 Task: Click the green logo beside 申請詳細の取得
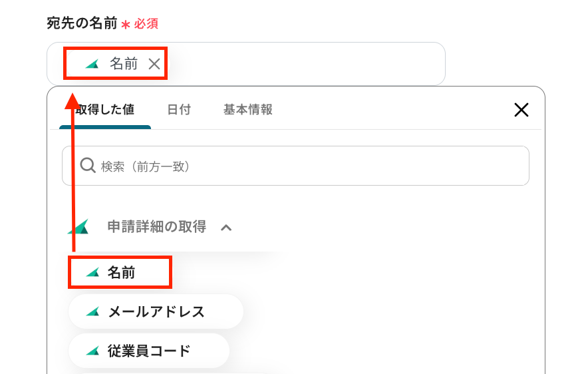point(78,226)
